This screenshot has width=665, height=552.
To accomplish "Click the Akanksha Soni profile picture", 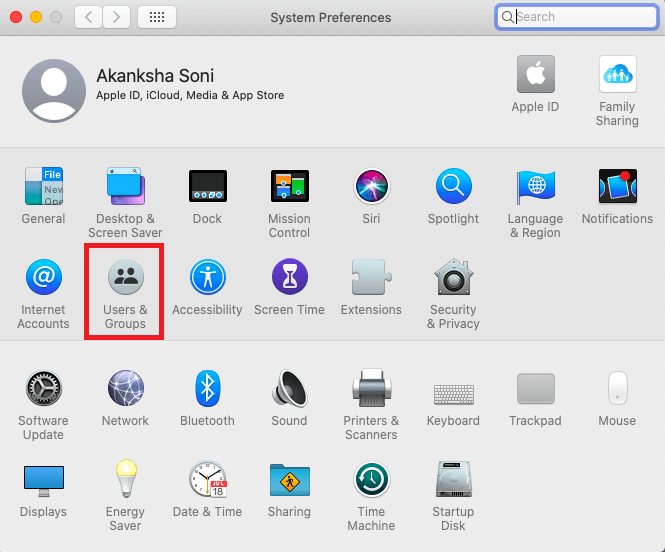I will click(53, 90).
